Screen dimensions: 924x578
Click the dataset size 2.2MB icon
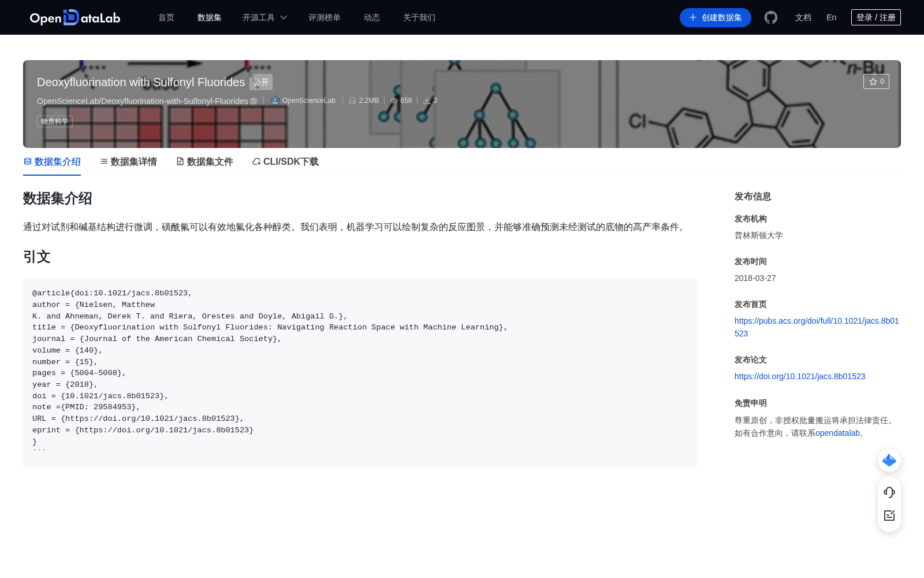pos(352,101)
